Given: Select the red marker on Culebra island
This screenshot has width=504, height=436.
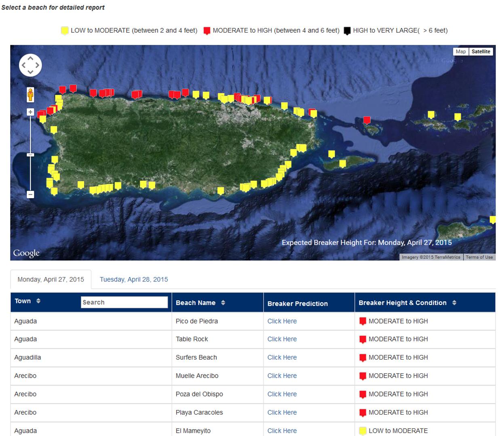Looking at the screenshot, I should click(367, 120).
